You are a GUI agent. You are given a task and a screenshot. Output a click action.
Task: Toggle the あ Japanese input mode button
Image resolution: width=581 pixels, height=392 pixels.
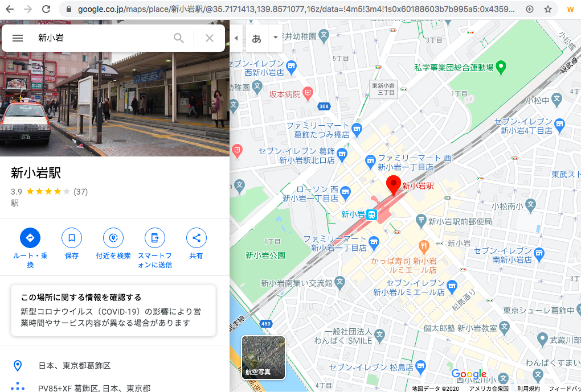pos(257,38)
